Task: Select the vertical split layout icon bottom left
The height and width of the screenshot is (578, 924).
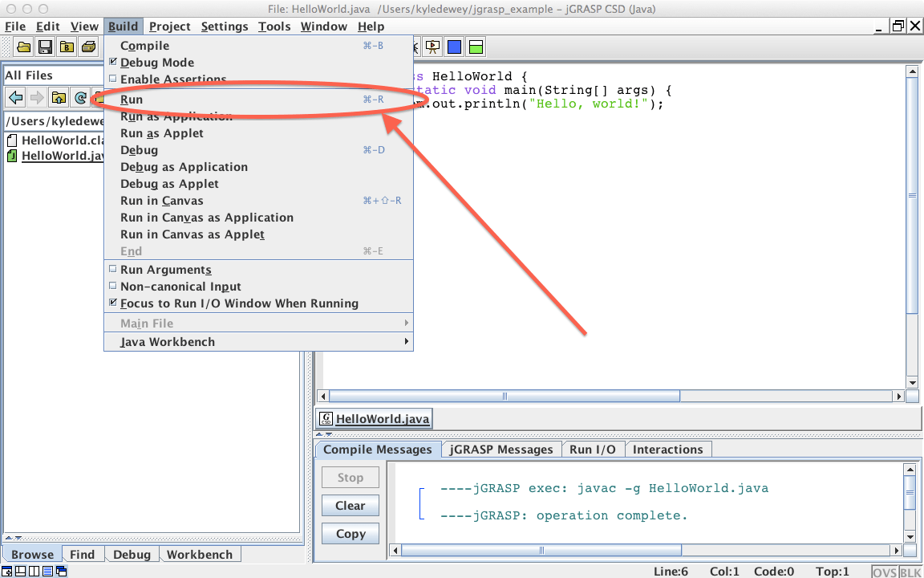Action: pyautogui.click(x=34, y=571)
